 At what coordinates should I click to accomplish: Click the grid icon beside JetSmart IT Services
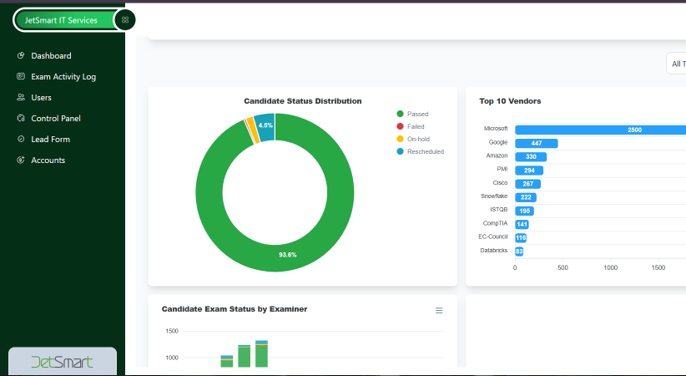click(x=125, y=20)
